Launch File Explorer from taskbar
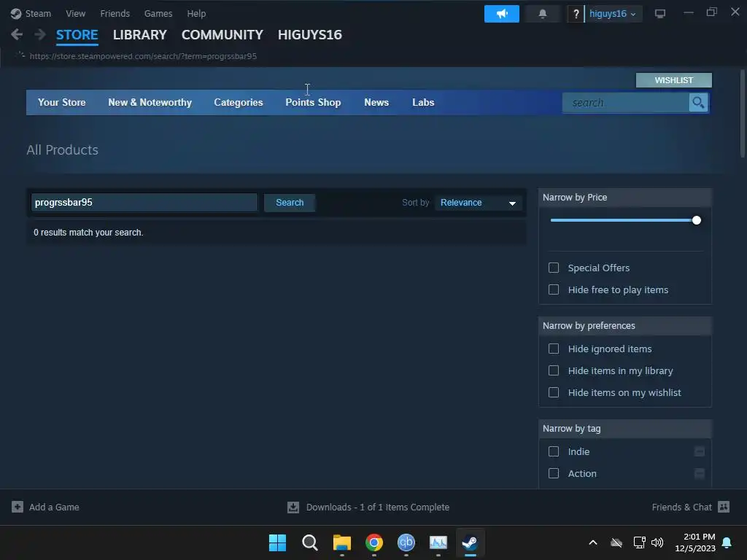 [341, 542]
